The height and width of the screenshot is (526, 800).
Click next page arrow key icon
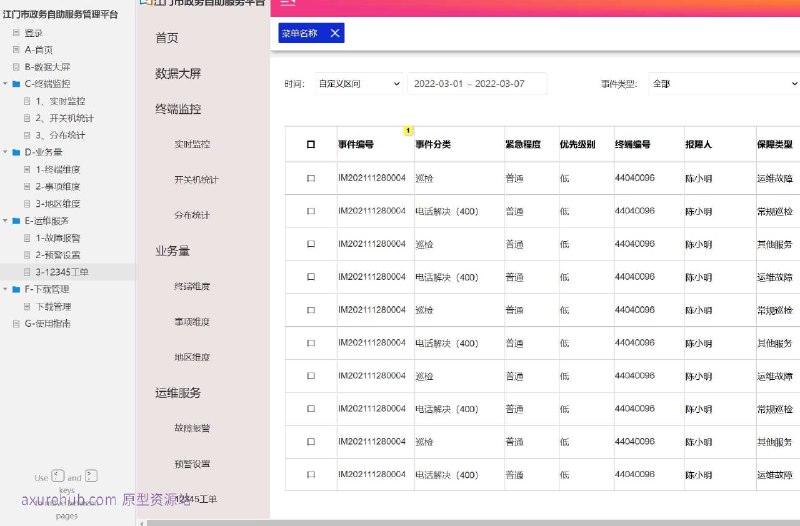tap(91, 476)
